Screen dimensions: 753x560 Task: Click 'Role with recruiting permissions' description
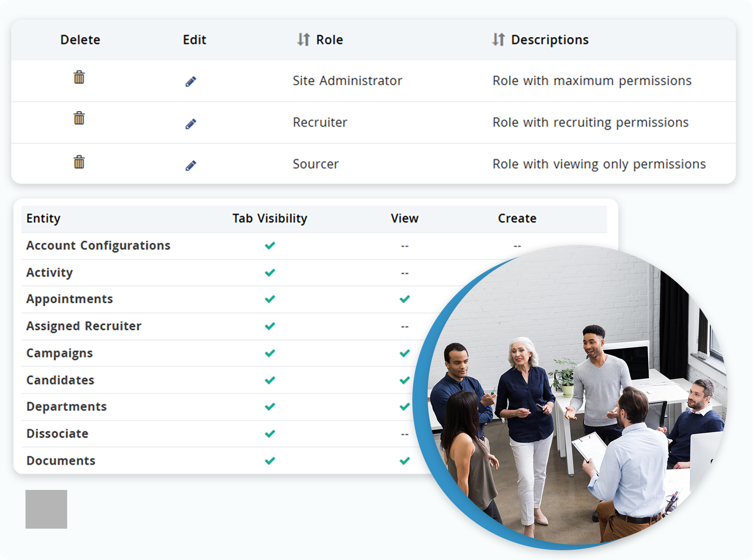click(x=590, y=122)
